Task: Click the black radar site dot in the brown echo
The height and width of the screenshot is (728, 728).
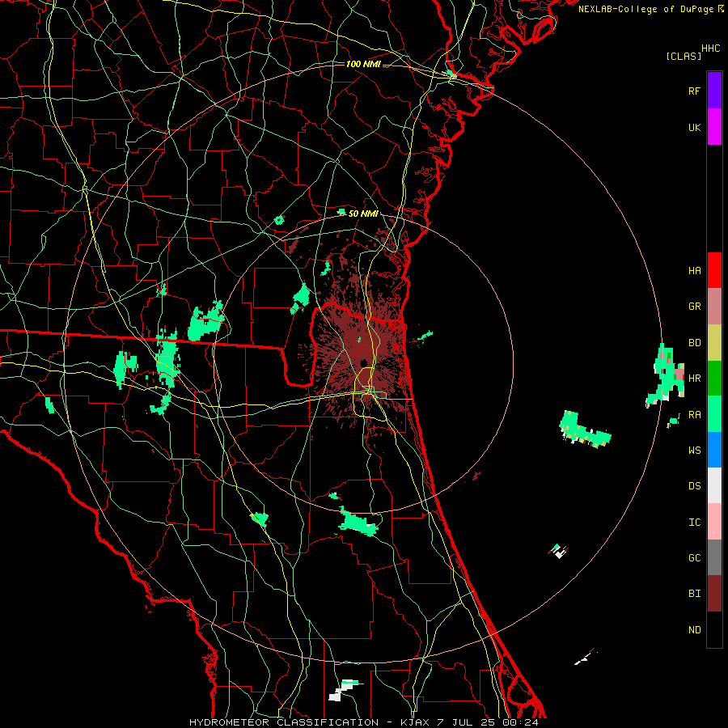Action: pos(365,362)
